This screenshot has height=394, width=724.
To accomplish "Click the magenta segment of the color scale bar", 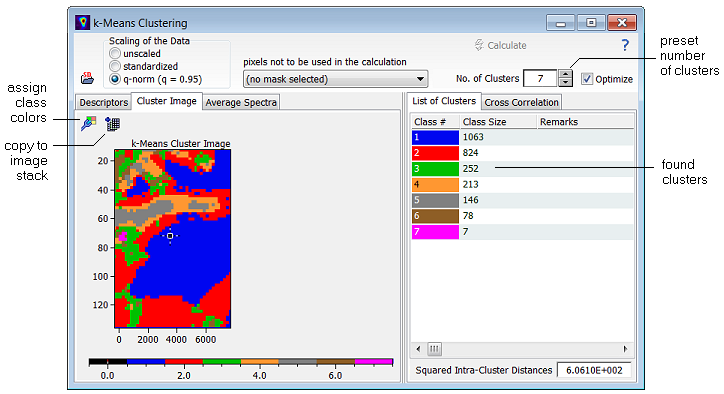I will (374, 362).
